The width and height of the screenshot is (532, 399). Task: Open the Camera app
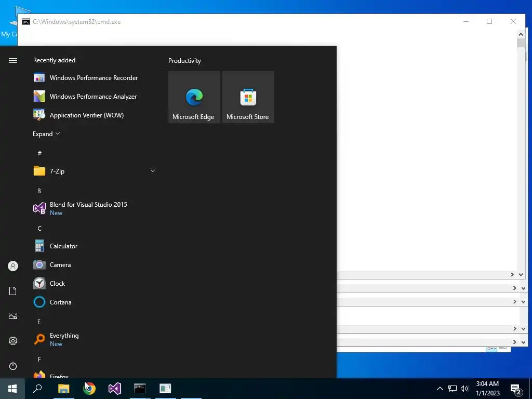94,264
